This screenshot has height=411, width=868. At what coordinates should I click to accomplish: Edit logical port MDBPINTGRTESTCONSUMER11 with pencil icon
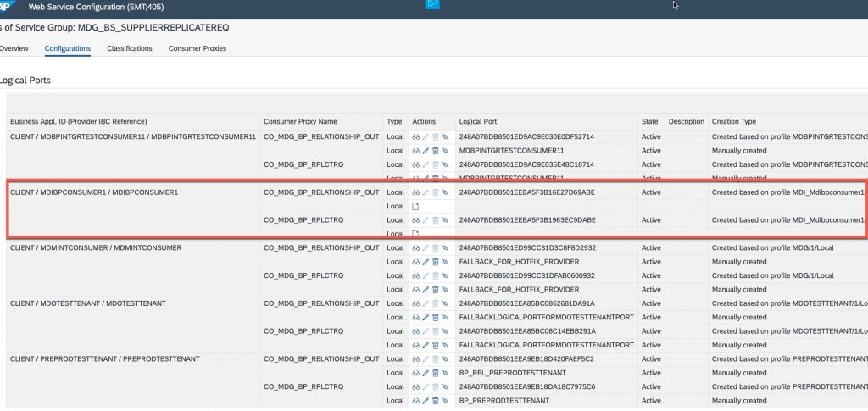(426, 151)
